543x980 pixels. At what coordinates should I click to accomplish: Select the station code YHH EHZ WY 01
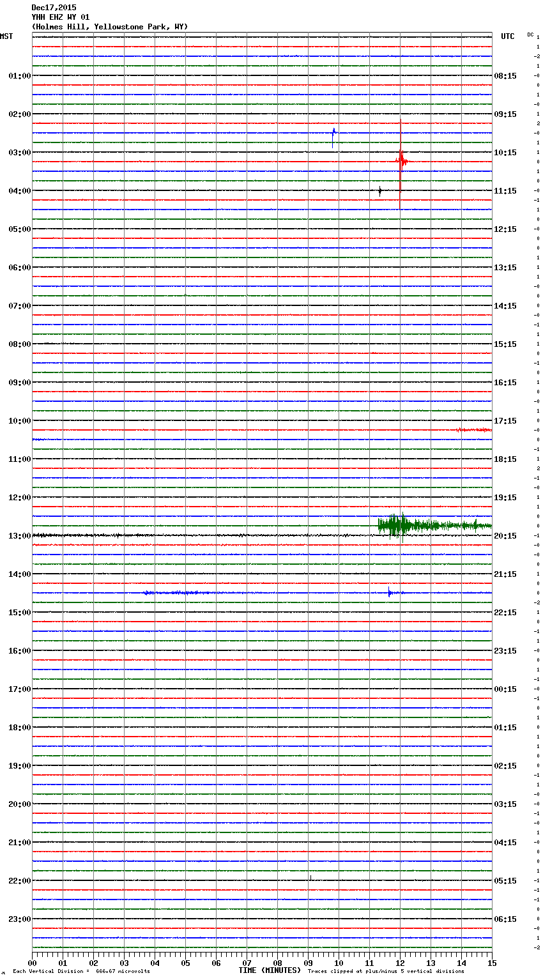click(61, 17)
